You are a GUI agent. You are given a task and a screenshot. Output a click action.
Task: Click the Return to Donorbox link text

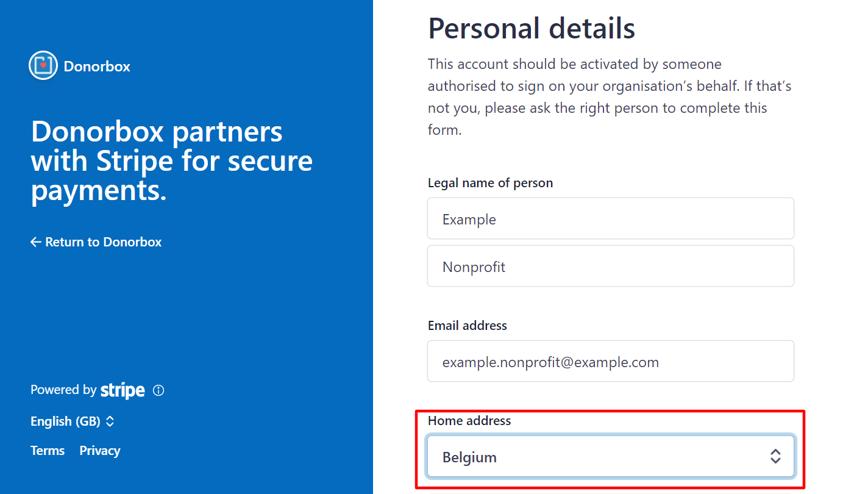point(103,242)
